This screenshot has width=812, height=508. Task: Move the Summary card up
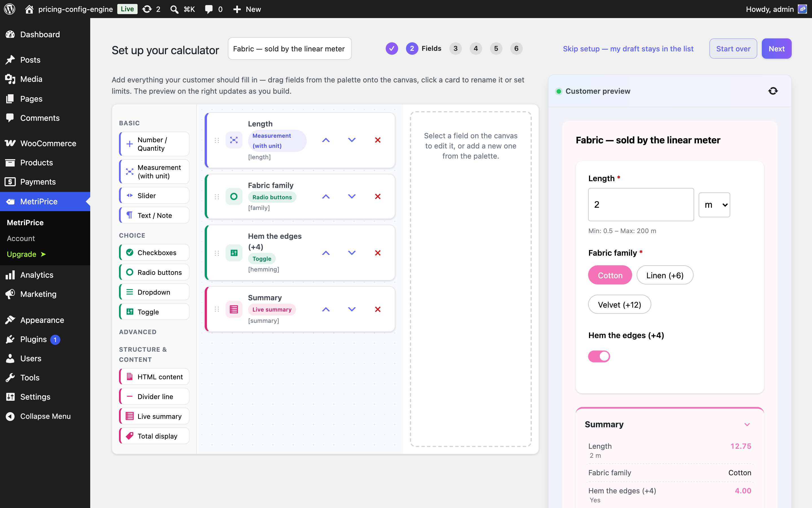[326, 309]
